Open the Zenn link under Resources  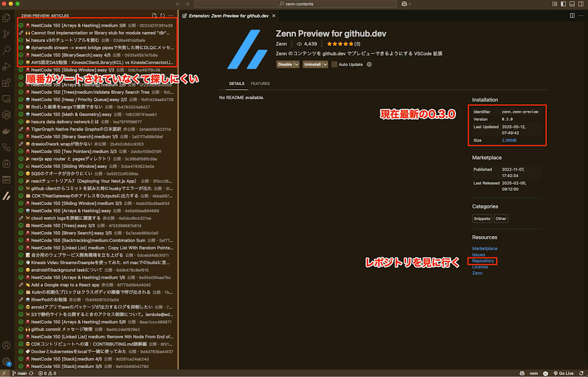[x=477, y=273]
